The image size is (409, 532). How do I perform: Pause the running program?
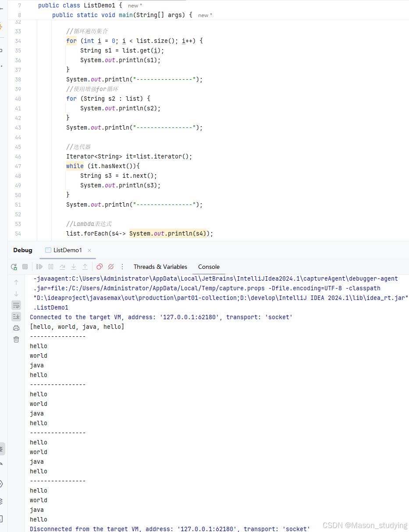[50, 266]
